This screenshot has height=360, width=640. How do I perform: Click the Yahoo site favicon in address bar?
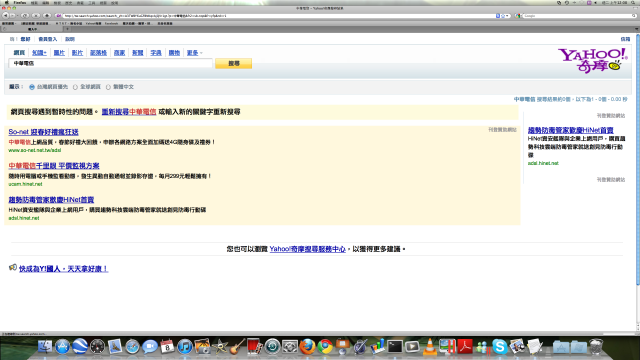pyautogui.click(x=58, y=16)
